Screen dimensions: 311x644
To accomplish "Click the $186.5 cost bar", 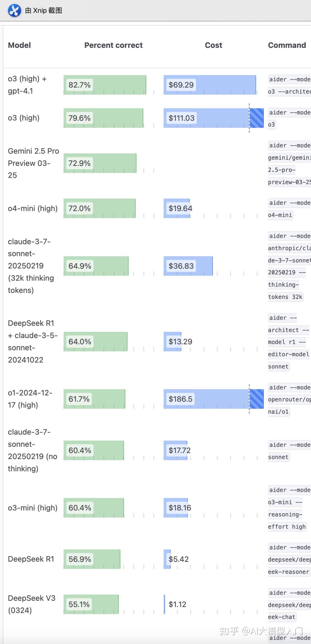I will pos(206,399).
